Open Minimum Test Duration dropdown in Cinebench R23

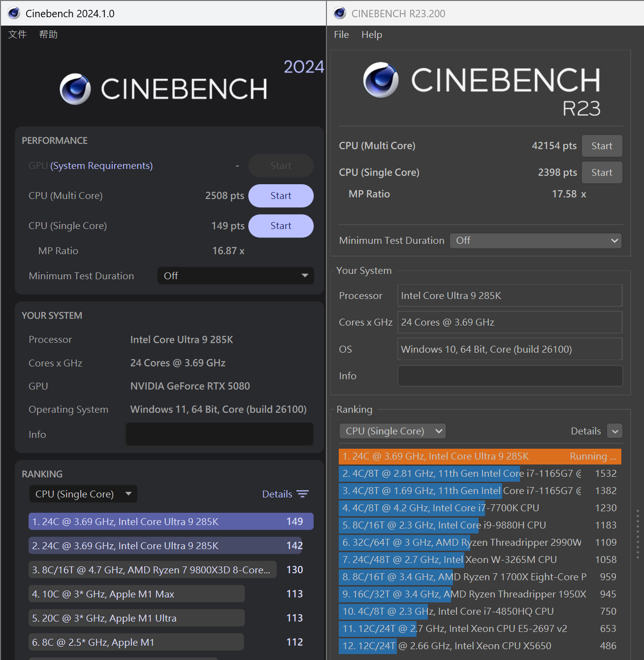pyautogui.click(x=536, y=240)
